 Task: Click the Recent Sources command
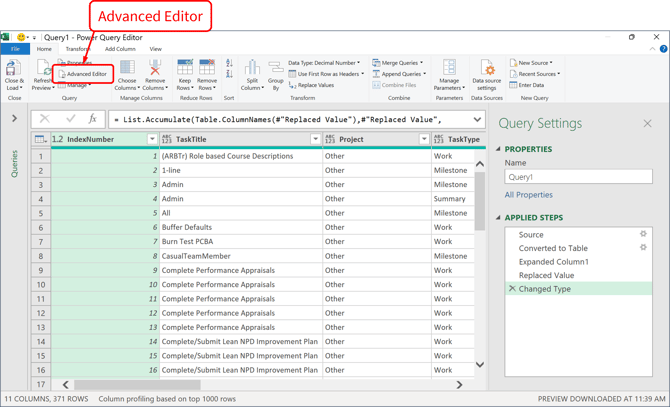point(535,74)
